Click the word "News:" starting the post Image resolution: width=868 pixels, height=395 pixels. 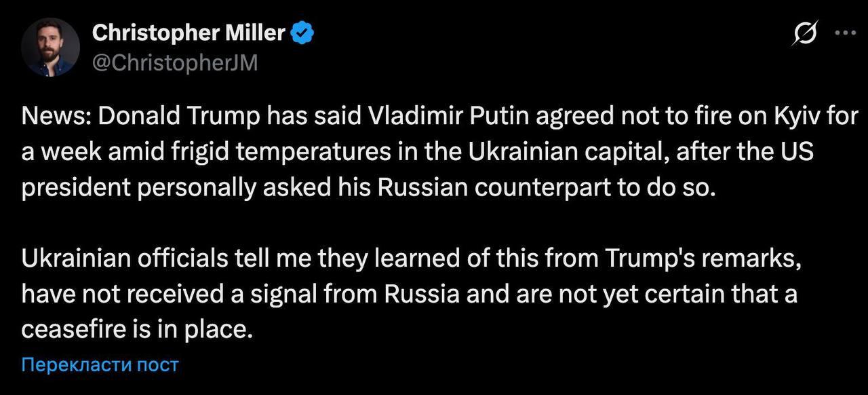tap(56, 117)
